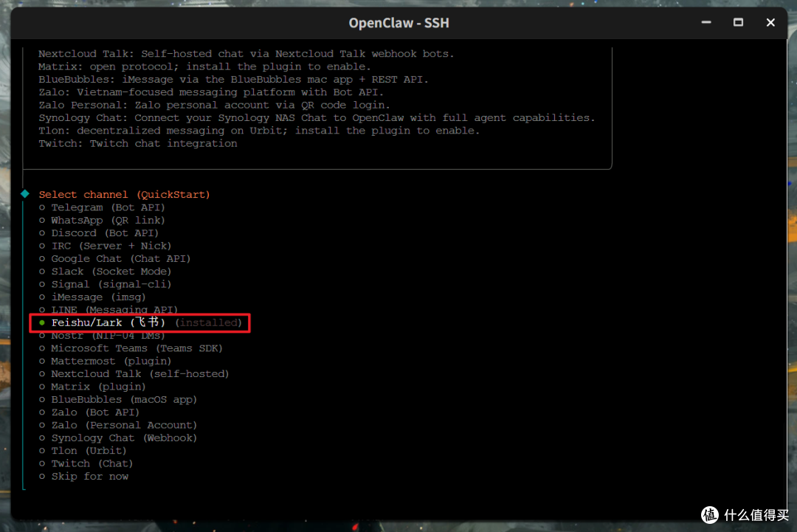Click the Synology Chat NAS description line
Screen dimensions: 797x532
(317, 117)
